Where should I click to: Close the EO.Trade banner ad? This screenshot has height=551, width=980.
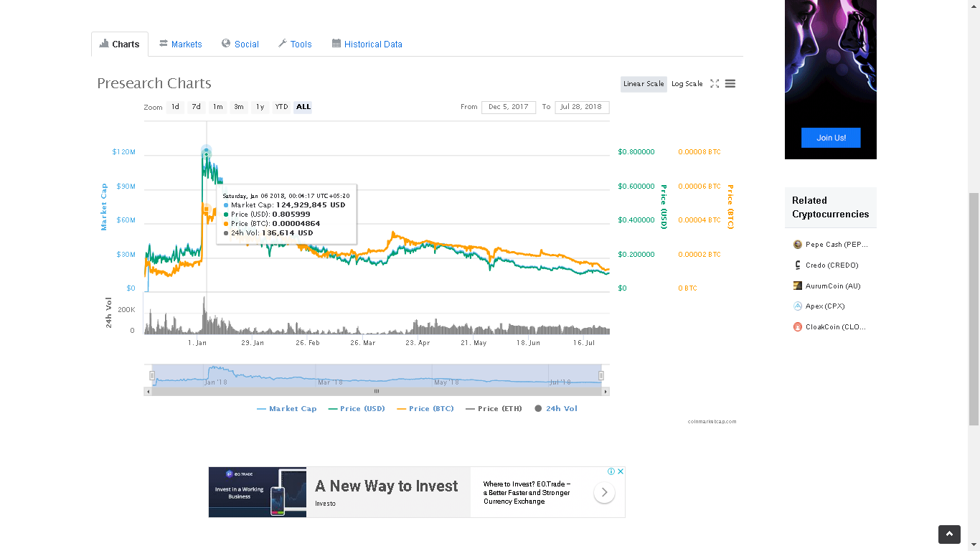(x=621, y=471)
